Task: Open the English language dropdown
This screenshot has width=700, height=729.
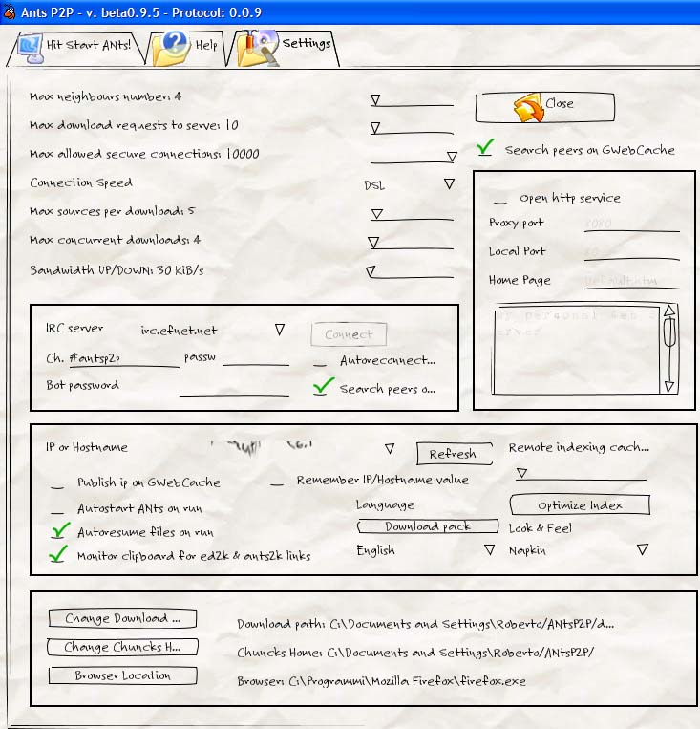Action: (x=489, y=550)
